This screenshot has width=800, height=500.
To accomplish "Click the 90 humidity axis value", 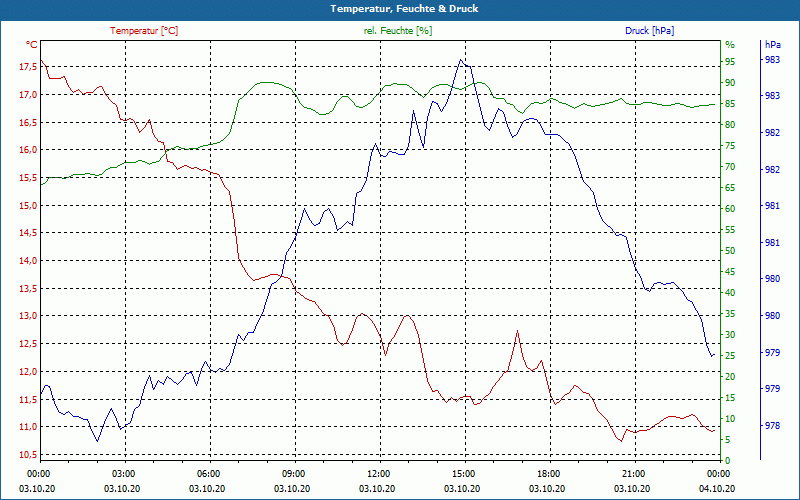I will (730, 83).
